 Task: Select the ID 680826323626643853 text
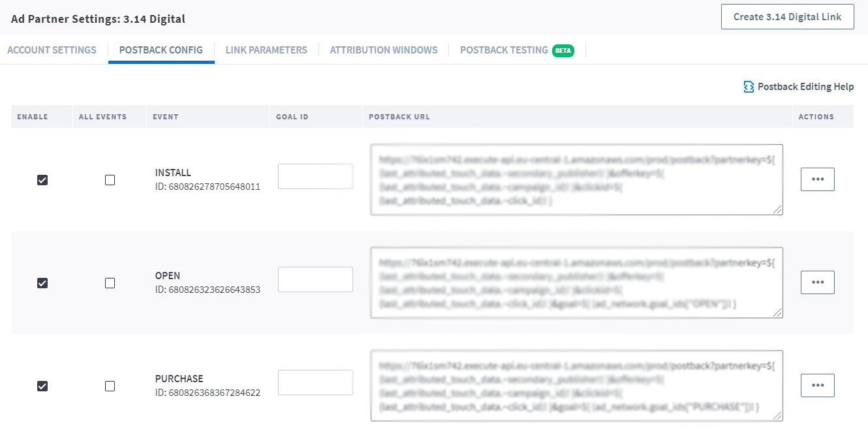(x=208, y=290)
